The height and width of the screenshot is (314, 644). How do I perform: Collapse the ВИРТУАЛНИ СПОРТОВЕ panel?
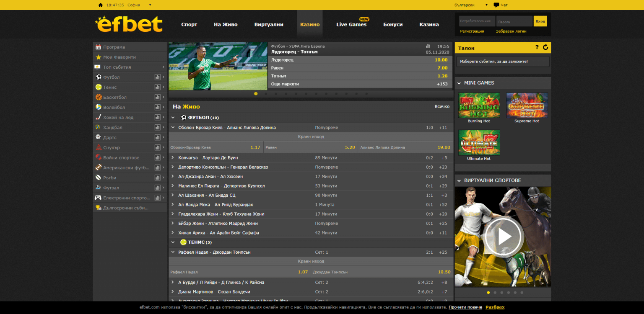coord(460,180)
